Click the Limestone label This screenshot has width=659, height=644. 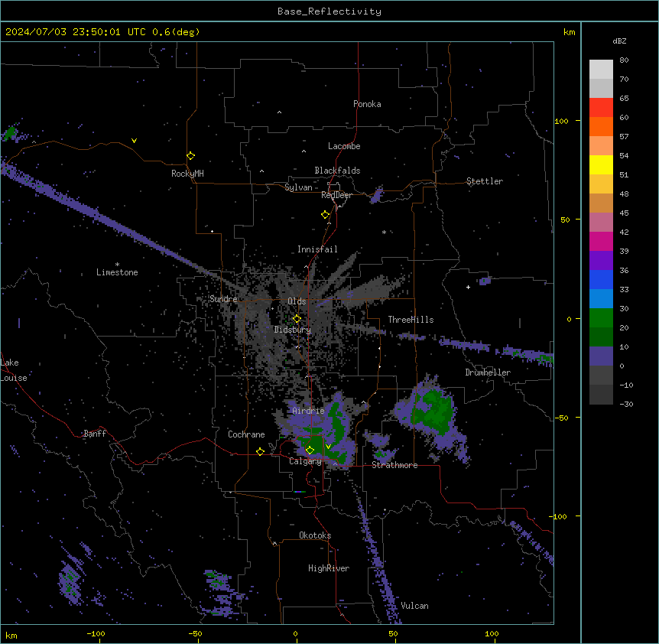coord(117,272)
